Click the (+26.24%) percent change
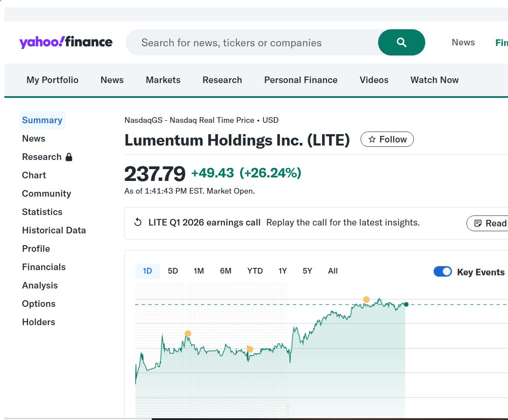The width and height of the screenshot is (508, 420). (x=270, y=173)
